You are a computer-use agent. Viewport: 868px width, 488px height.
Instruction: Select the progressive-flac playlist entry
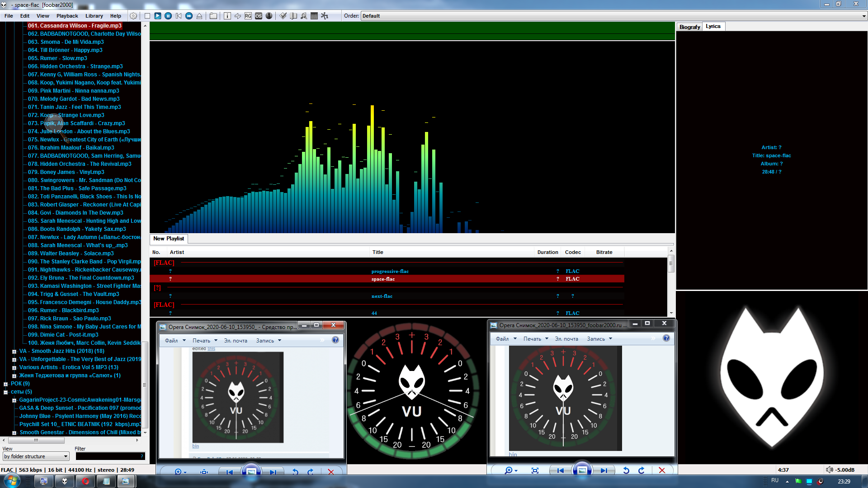pos(390,271)
